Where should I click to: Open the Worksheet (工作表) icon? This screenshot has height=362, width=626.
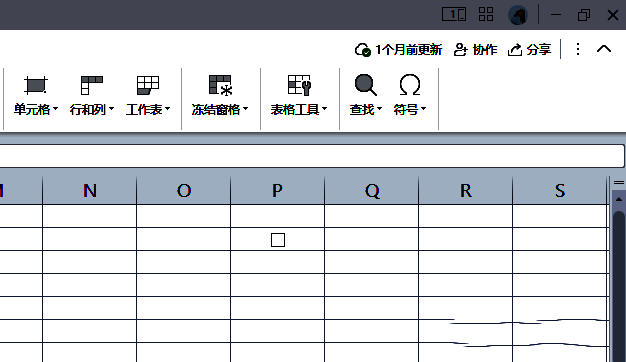(x=148, y=85)
